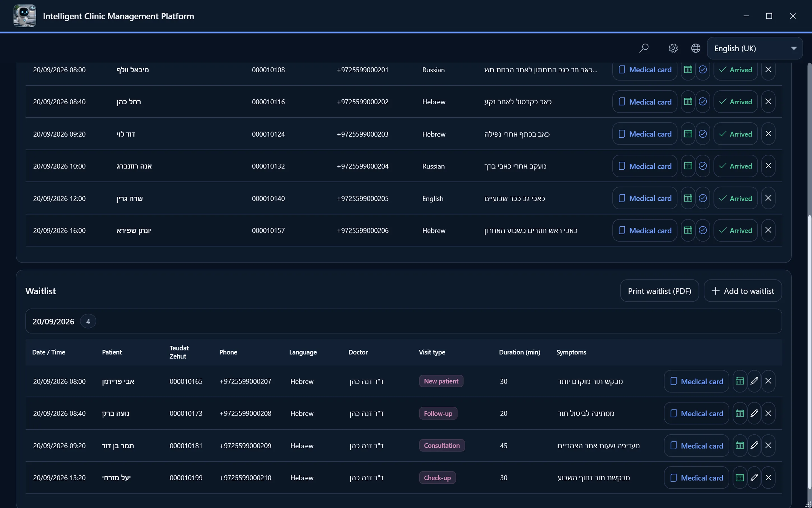Cancel appointment 000010140 with X icon
The width and height of the screenshot is (812, 508).
coord(768,198)
